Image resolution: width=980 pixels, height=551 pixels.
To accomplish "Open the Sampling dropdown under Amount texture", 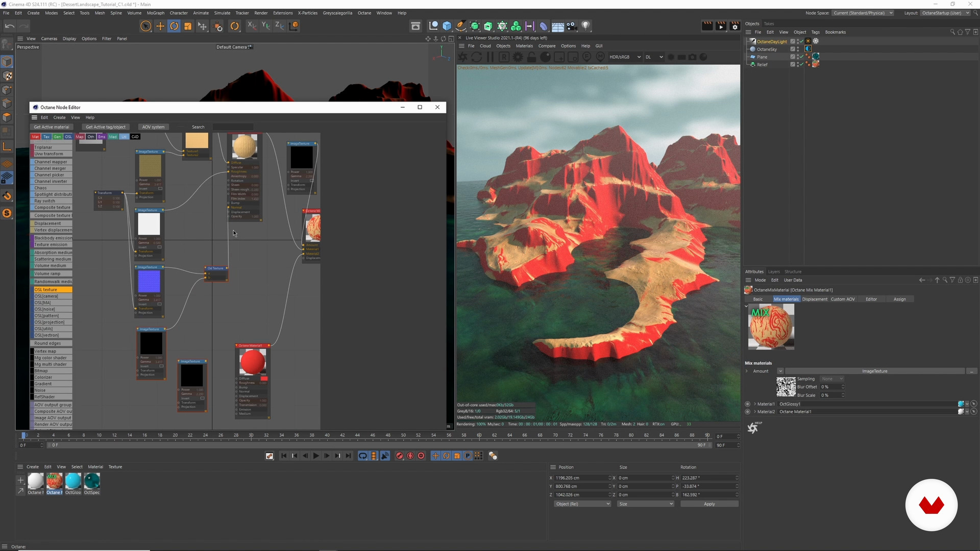I will click(832, 379).
